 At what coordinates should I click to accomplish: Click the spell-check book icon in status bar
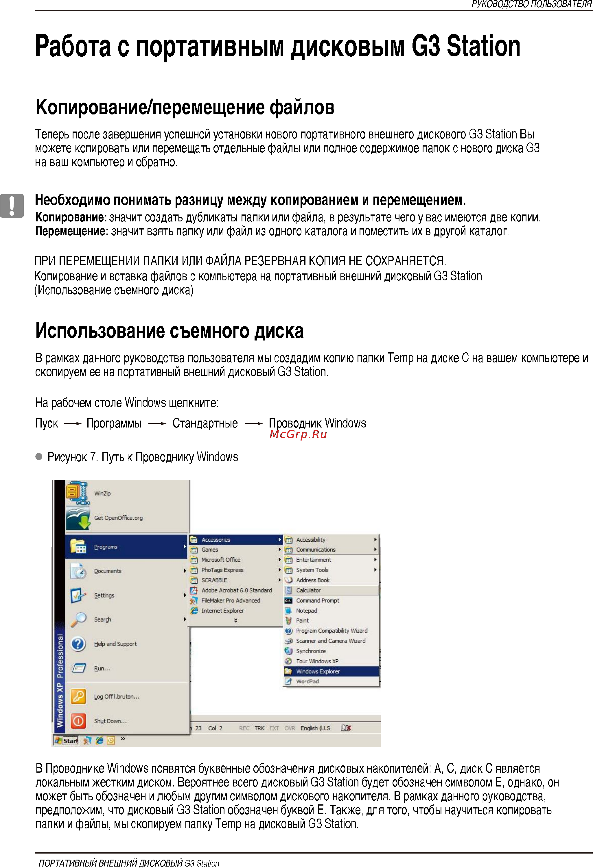[x=346, y=728]
